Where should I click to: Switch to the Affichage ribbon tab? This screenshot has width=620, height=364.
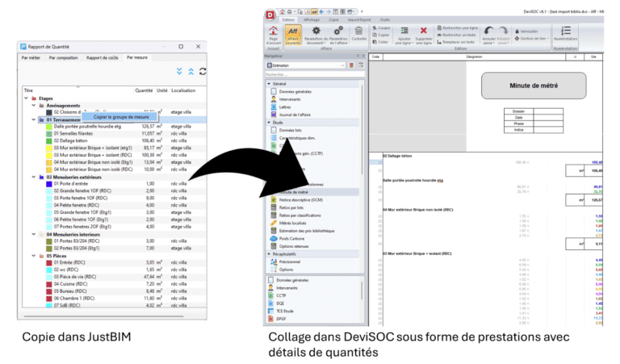pyautogui.click(x=311, y=19)
